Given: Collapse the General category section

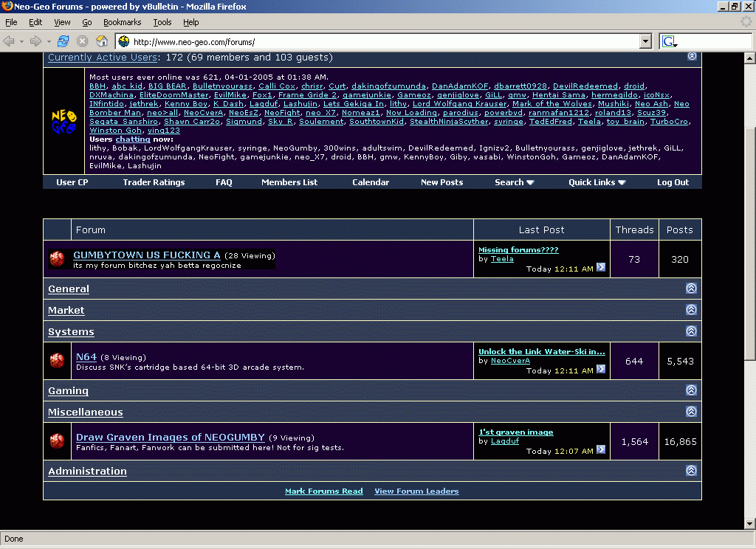Looking at the screenshot, I should tap(691, 289).
